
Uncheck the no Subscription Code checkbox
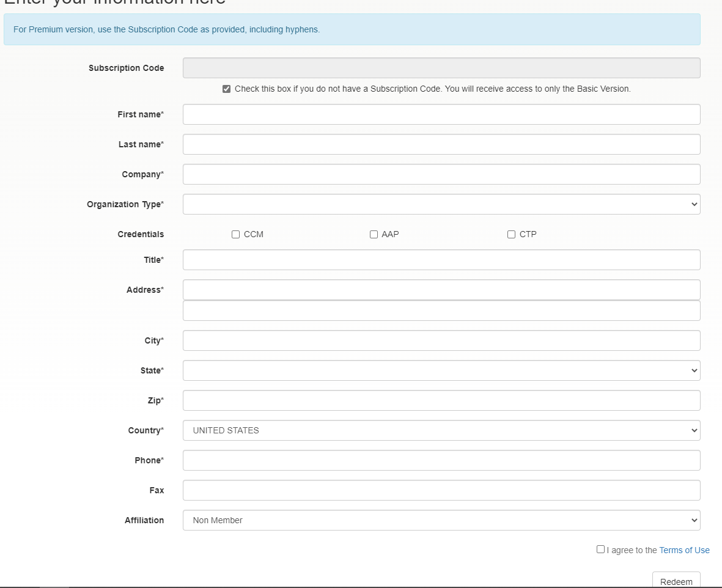point(226,89)
